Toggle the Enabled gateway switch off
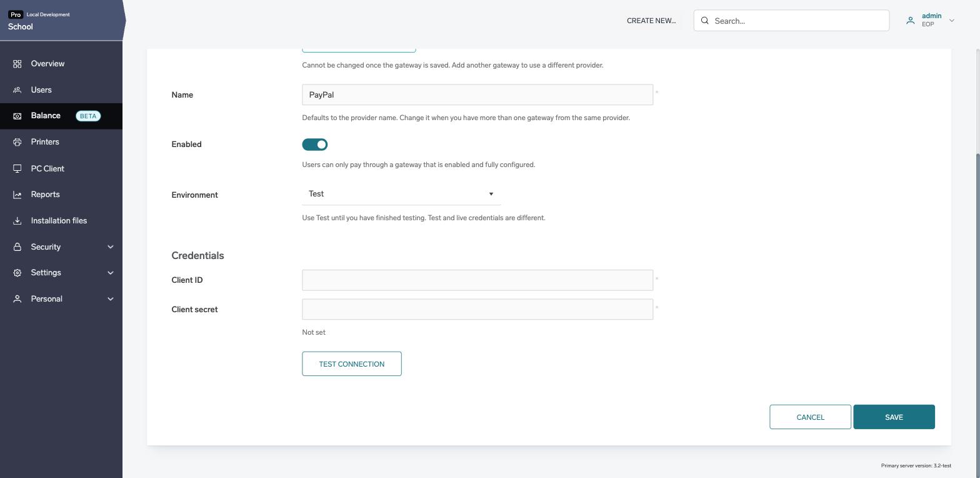Screen dimensions: 980x478 pyautogui.click(x=315, y=145)
